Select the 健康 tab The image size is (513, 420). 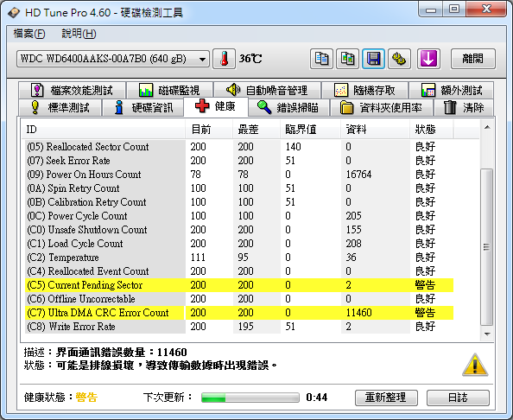coord(216,106)
